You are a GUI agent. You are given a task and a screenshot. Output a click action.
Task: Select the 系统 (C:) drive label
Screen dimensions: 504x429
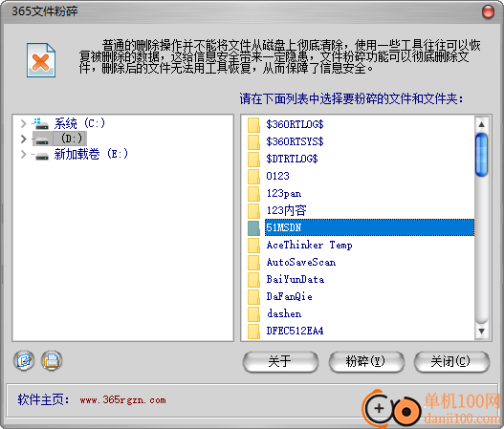click(79, 123)
